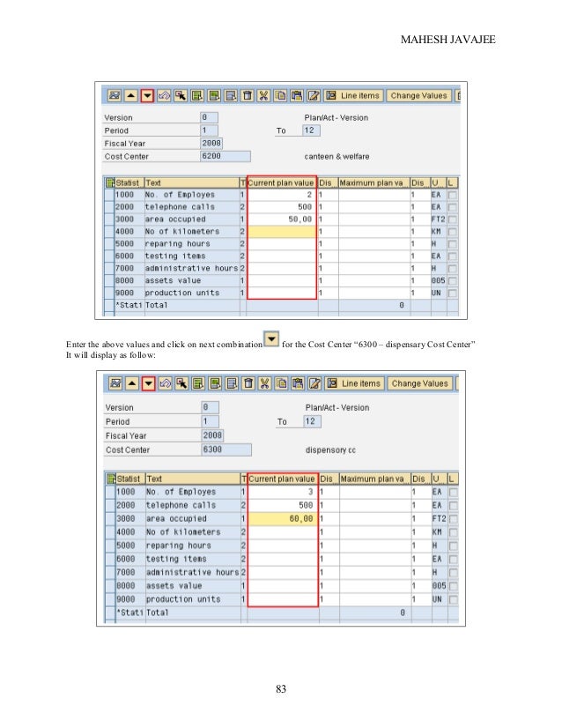Click the inline next combination icon in instruction sentence

pyautogui.click(x=271, y=339)
